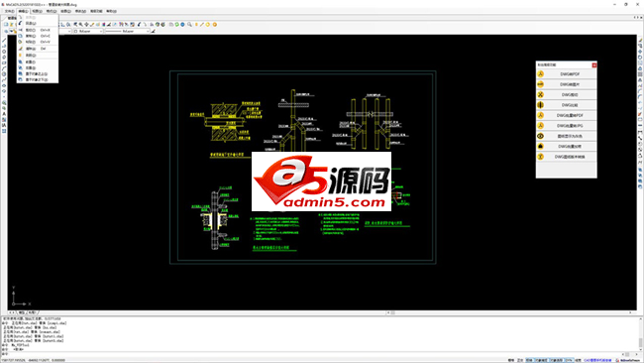Click the DWG批量加密 lock icon
Viewport: 644px width, 363px height.
541,146
